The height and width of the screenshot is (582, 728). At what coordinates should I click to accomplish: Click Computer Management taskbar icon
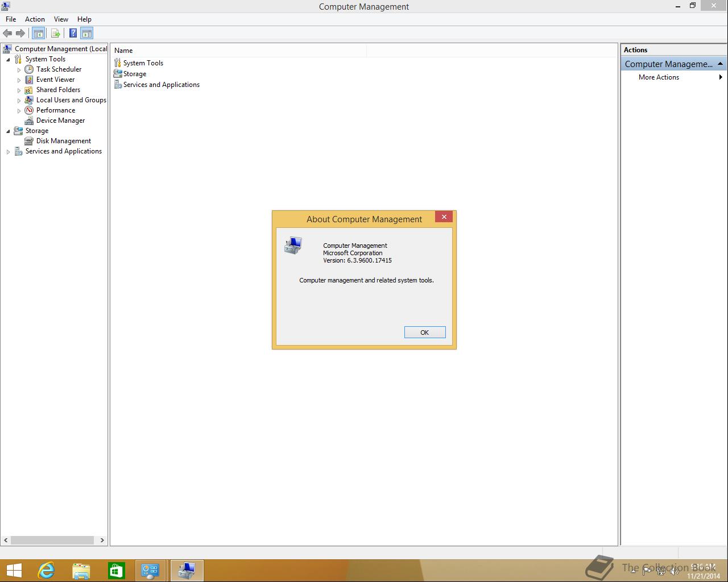click(x=187, y=571)
